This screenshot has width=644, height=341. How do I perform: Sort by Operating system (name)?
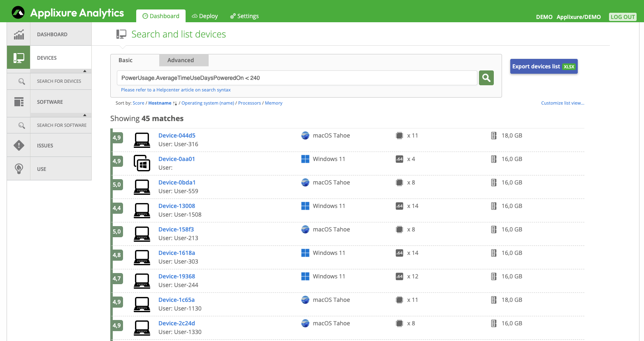click(208, 103)
